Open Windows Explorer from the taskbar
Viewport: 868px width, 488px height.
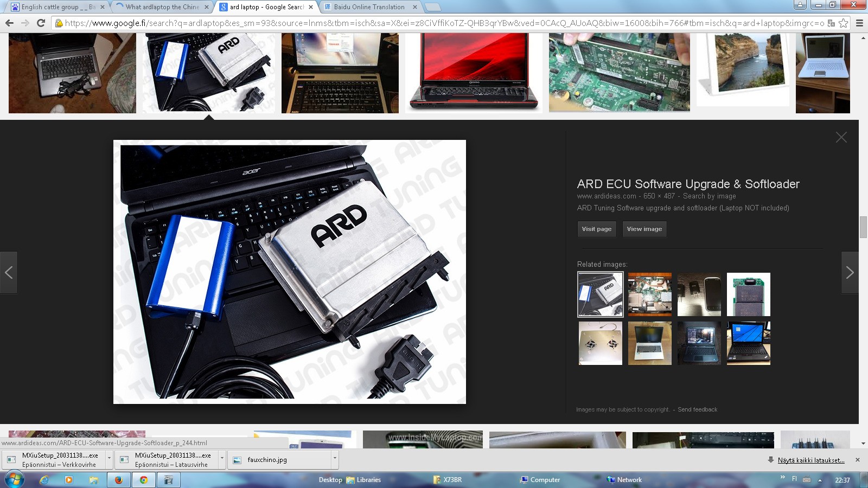point(93,480)
